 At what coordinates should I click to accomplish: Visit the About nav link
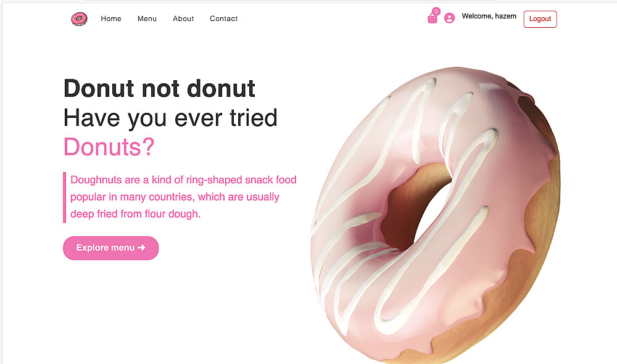pos(183,19)
